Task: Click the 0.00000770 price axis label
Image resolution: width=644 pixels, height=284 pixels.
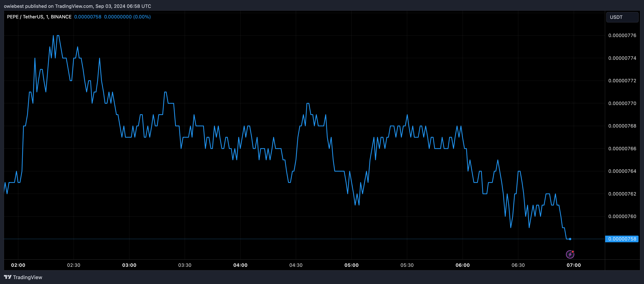Action: [622, 103]
